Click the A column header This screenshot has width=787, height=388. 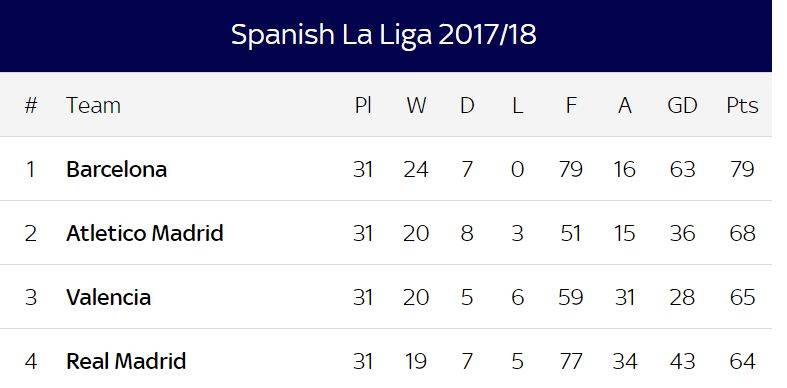tap(624, 105)
